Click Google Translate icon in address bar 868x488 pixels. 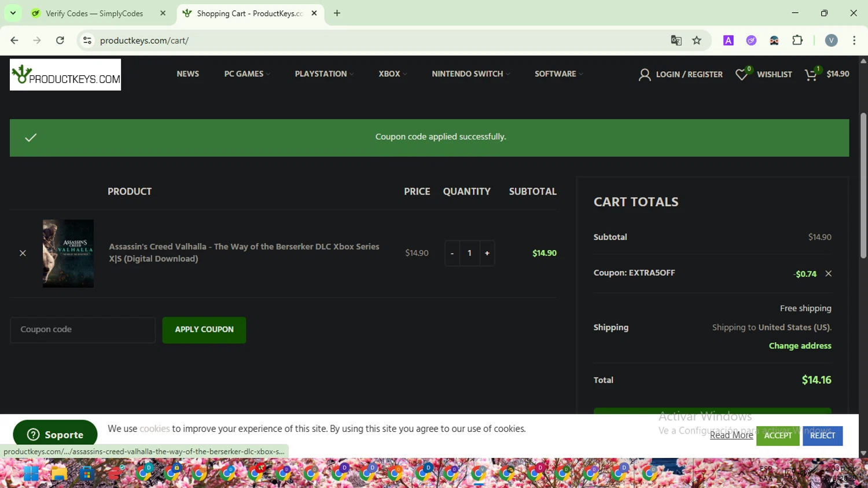click(x=676, y=41)
